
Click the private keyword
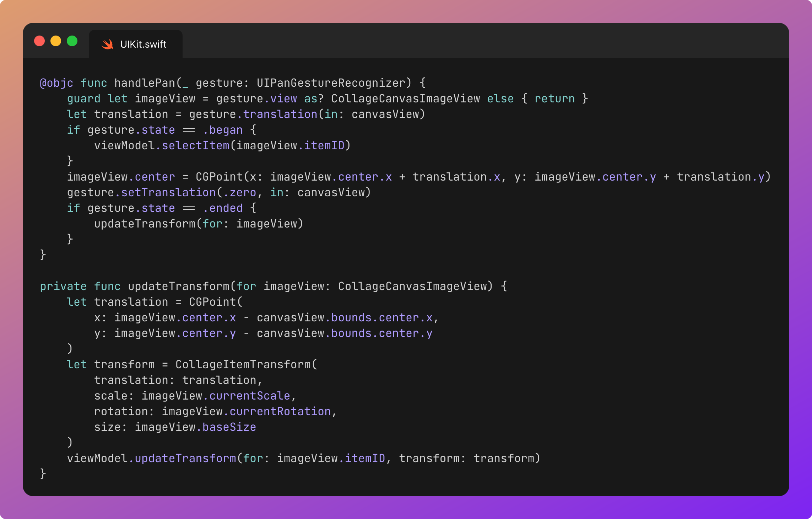click(x=63, y=286)
